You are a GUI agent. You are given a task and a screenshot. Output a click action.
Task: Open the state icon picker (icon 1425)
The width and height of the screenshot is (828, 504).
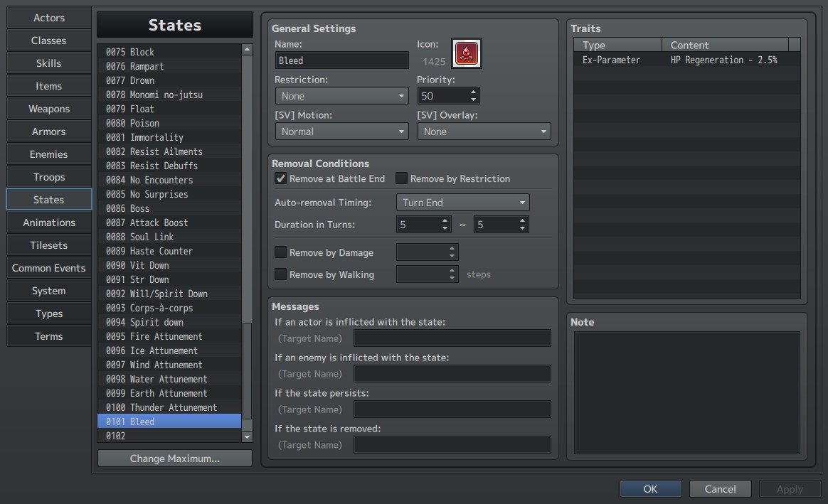466,53
